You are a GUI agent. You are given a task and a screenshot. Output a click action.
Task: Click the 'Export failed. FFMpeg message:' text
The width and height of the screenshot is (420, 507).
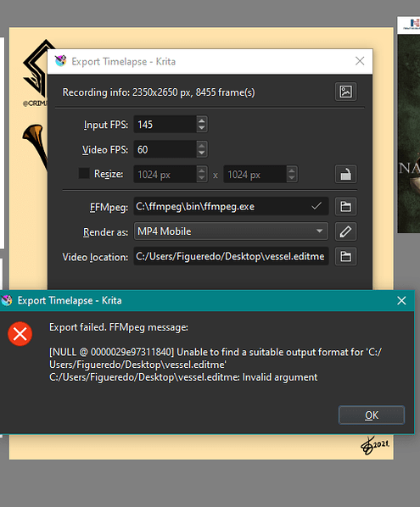[x=119, y=327]
